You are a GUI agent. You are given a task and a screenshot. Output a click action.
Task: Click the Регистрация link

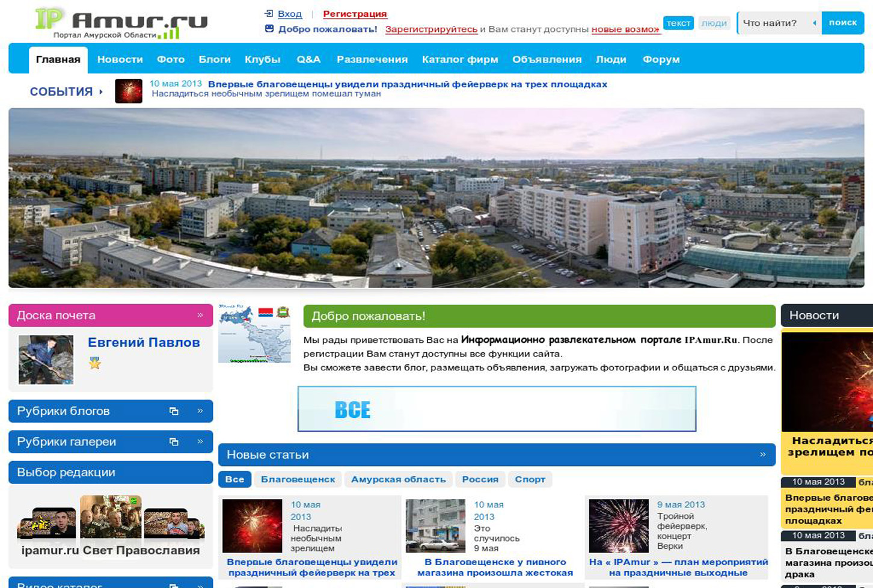tap(355, 14)
